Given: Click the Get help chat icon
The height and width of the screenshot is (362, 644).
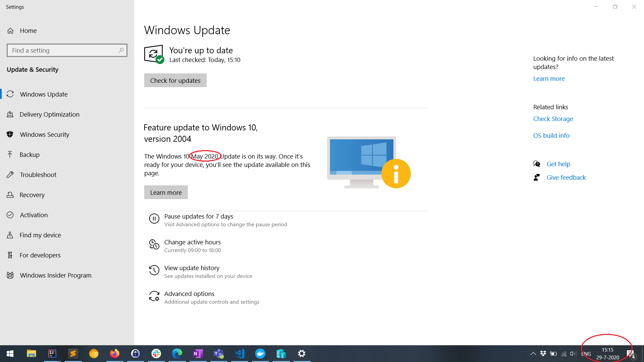Looking at the screenshot, I should (x=537, y=164).
